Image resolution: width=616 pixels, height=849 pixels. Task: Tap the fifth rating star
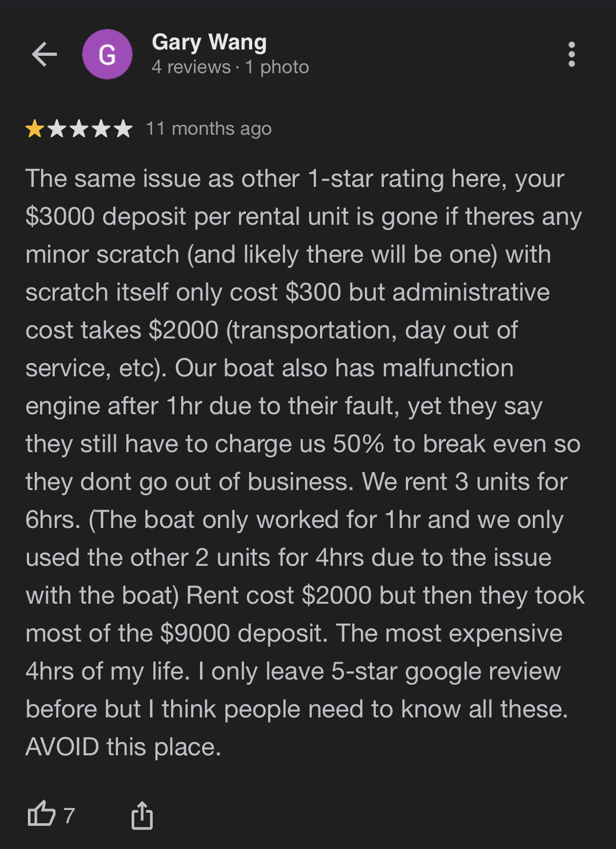point(123,128)
